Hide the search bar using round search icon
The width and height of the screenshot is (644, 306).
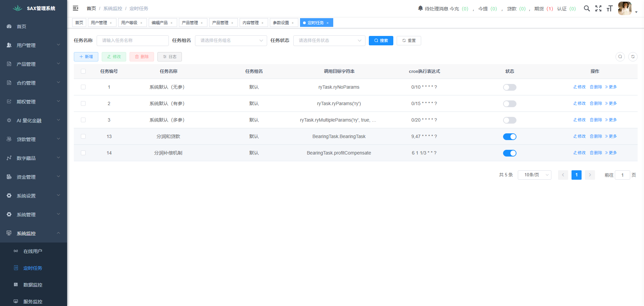tap(620, 57)
